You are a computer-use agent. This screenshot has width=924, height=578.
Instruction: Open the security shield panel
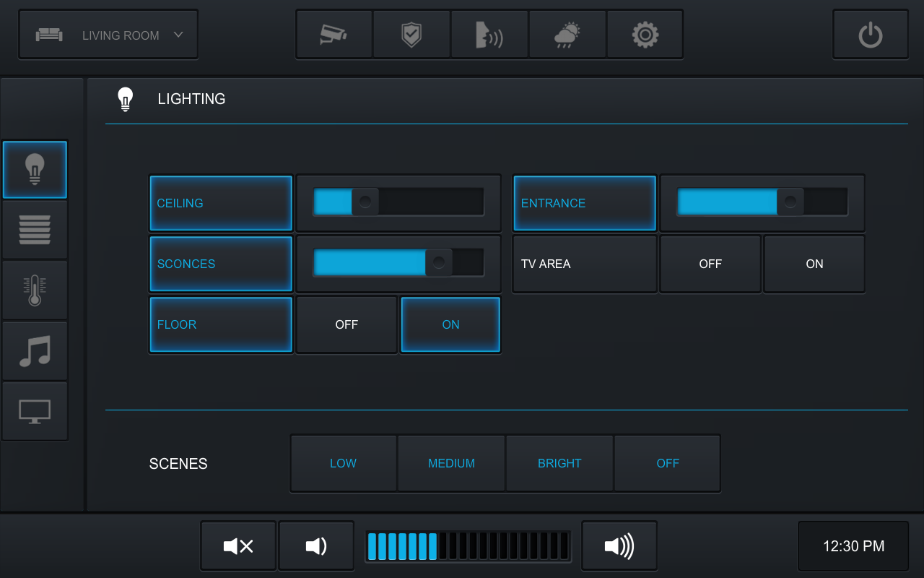coord(411,34)
